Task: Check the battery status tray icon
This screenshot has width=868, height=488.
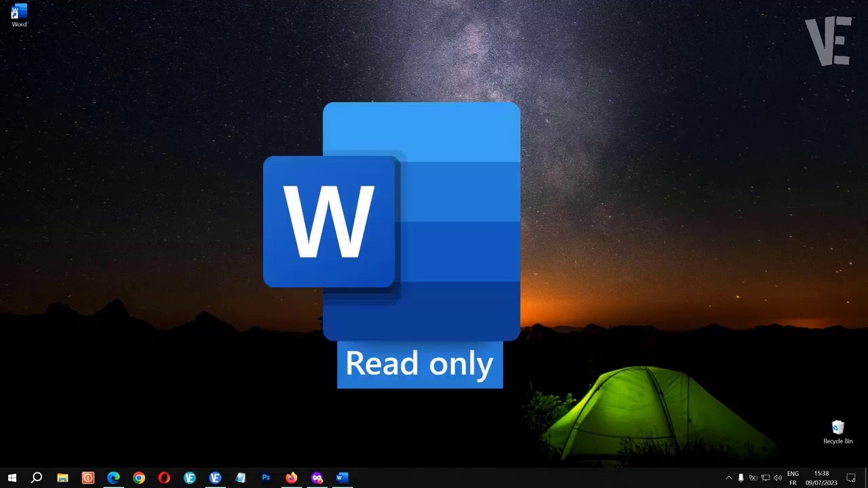Action: click(753, 478)
